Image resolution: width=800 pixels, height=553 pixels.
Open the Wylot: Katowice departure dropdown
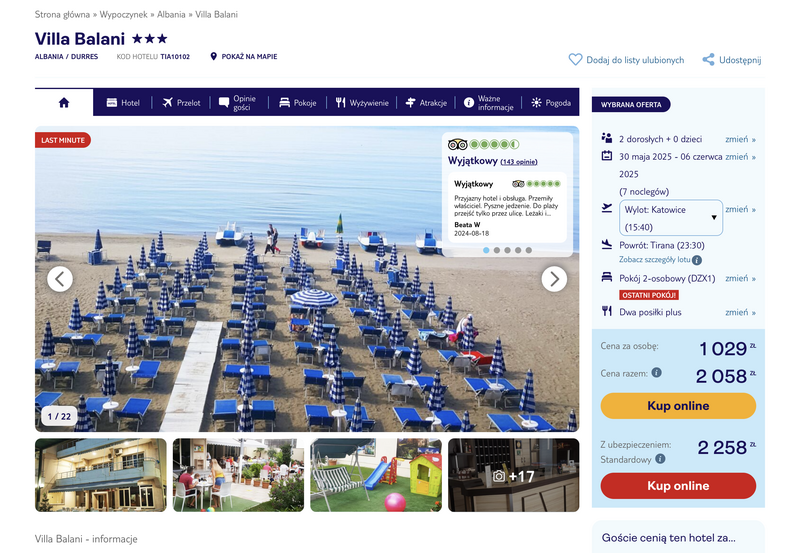(670, 218)
